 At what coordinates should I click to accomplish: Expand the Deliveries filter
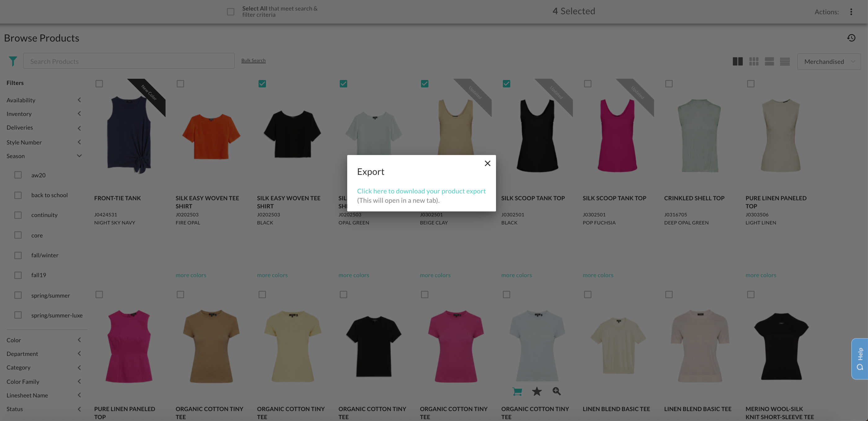pos(44,128)
